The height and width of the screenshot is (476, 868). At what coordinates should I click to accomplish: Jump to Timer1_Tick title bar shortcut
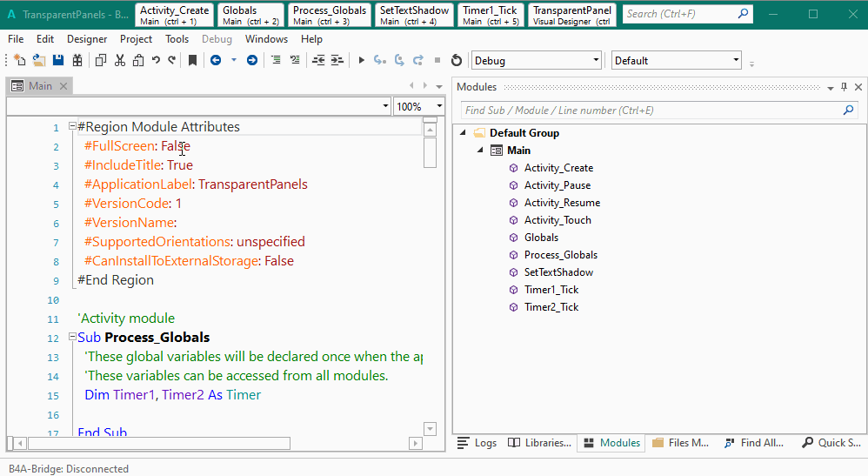click(490, 15)
